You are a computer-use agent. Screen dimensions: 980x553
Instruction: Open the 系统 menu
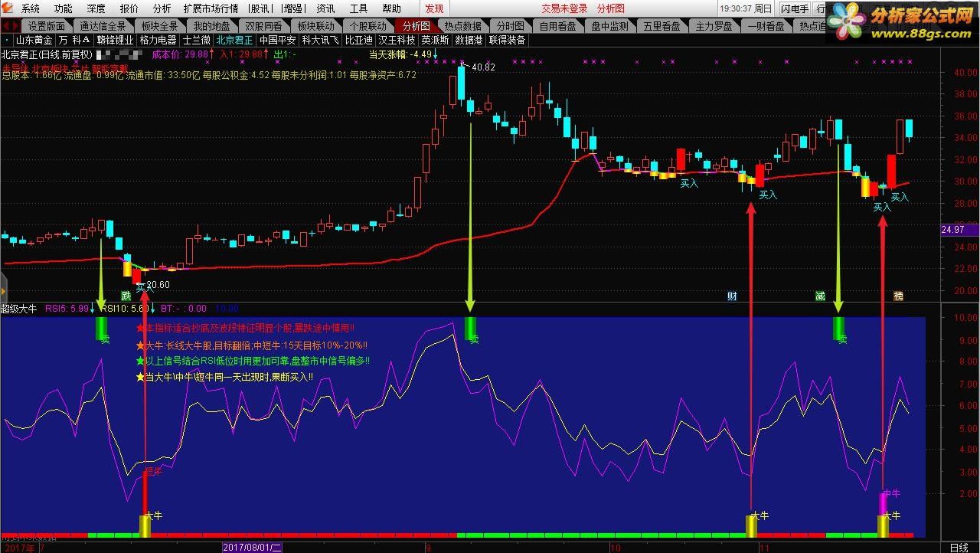(x=31, y=8)
